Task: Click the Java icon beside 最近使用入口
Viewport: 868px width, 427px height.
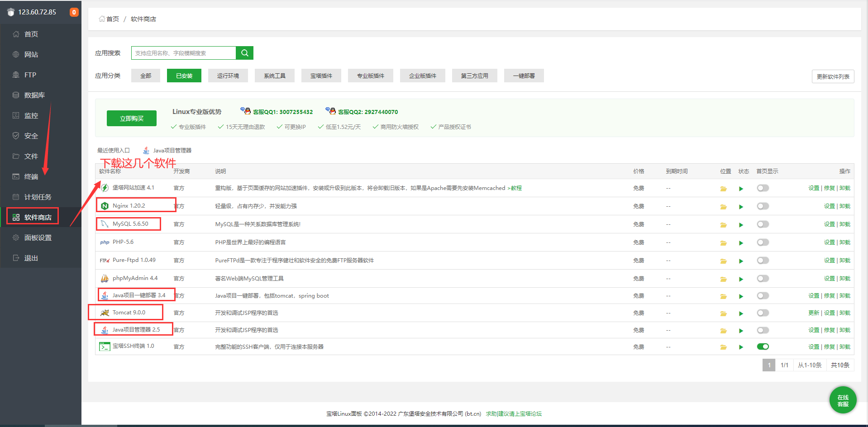Action: (x=146, y=150)
